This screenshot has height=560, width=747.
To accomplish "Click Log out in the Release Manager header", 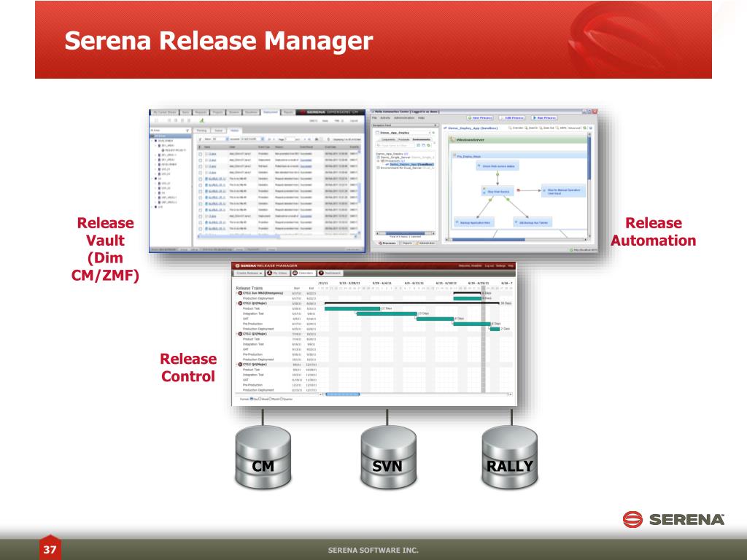I will point(489,265).
